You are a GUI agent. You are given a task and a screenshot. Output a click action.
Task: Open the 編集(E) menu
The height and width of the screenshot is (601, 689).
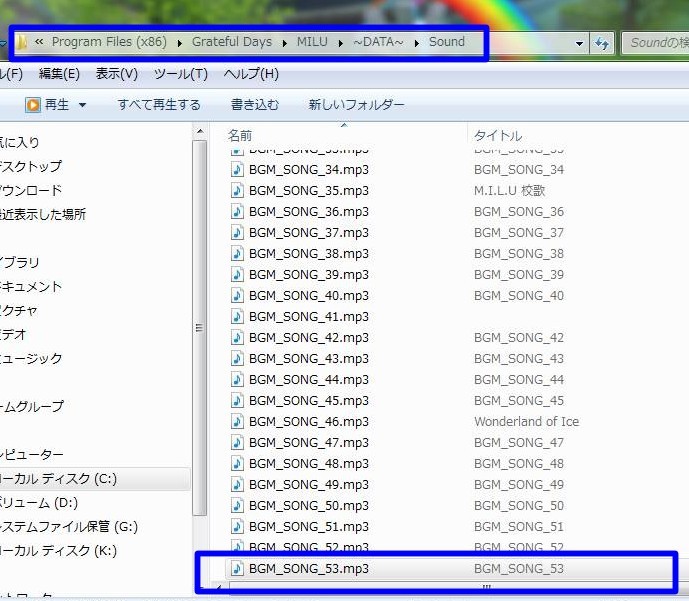[x=59, y=74]
